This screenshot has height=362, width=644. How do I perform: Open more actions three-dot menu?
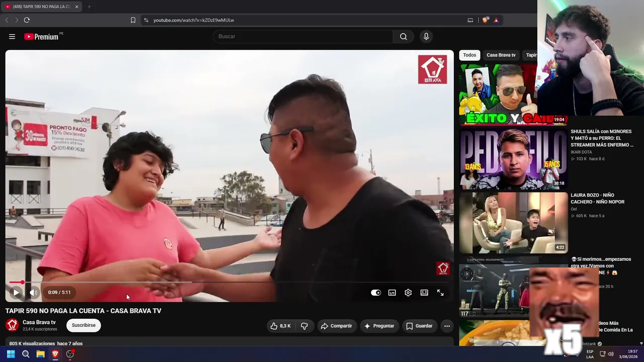[x=447, y=326]
